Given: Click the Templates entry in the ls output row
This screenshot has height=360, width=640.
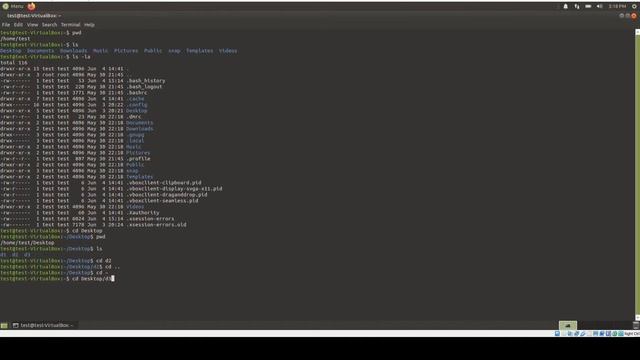Looking at the screenshot, I should [200, 51].
